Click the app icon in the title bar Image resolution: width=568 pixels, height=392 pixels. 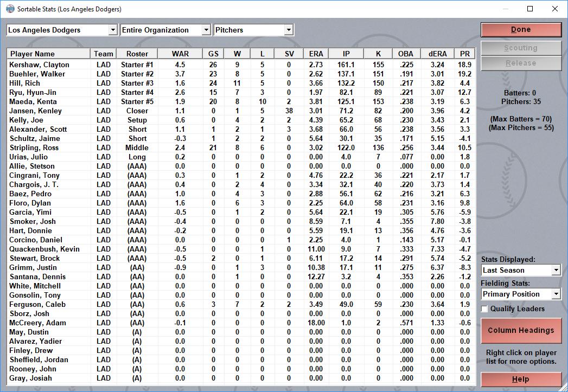(10, 9)
